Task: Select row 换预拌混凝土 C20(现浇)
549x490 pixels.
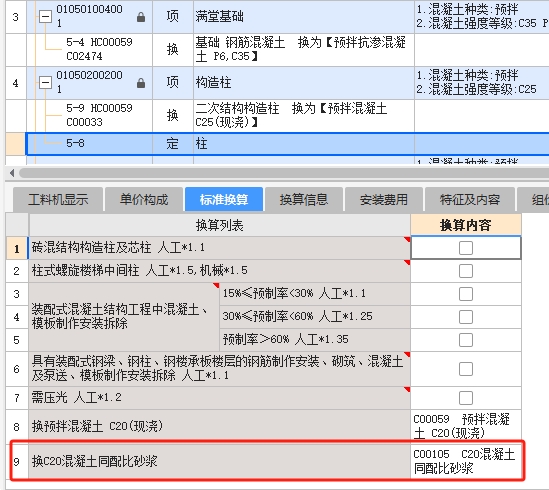Action: [x=220, y=427]
